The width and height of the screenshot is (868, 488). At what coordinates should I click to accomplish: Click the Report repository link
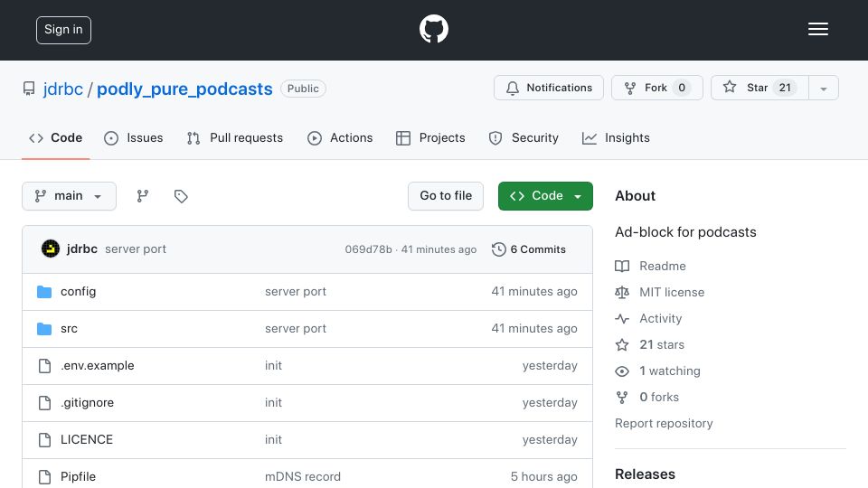(x=664, y=423)
